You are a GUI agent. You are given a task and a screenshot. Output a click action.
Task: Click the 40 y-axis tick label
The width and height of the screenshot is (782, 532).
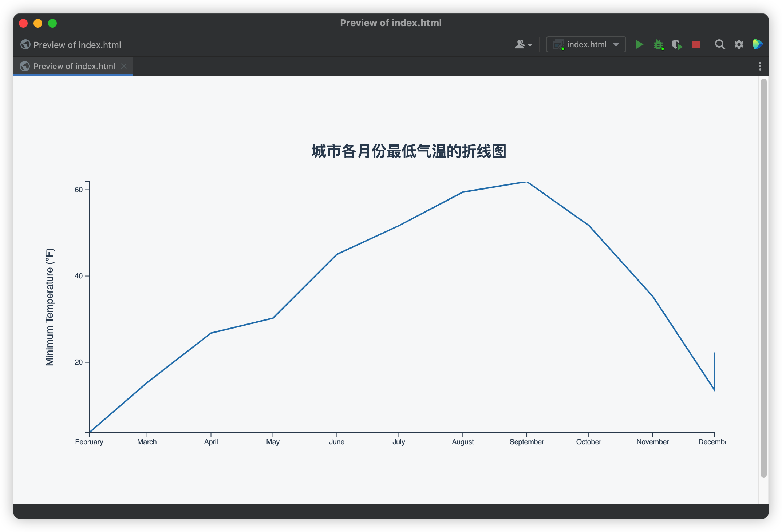[x=79, y=276]
